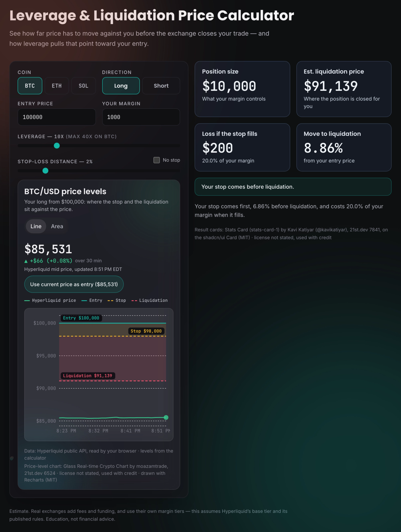Click the Liquidation $91,139 chart label
Viewport: 401px width, 532px height.
88,376
